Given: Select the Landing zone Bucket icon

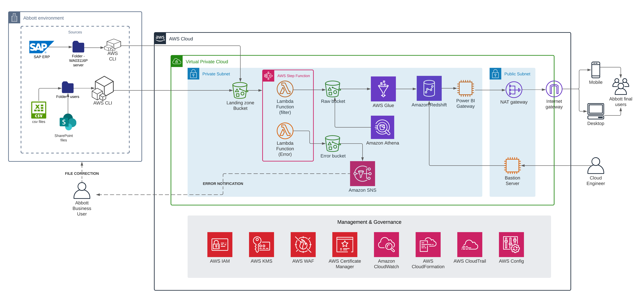Looking at the screenshot, I should click(240, 90).
